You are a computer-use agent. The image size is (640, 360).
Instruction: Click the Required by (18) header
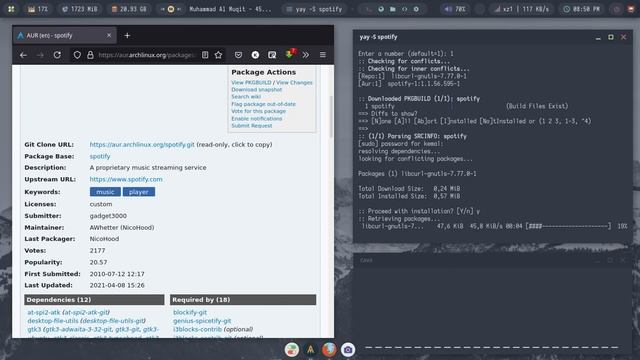tap(243, 300)
